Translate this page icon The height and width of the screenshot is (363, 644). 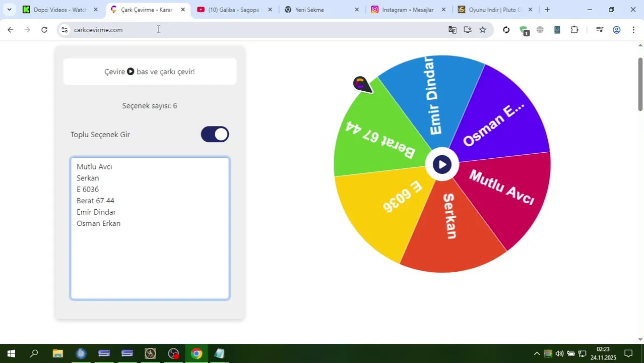(453, 30)
